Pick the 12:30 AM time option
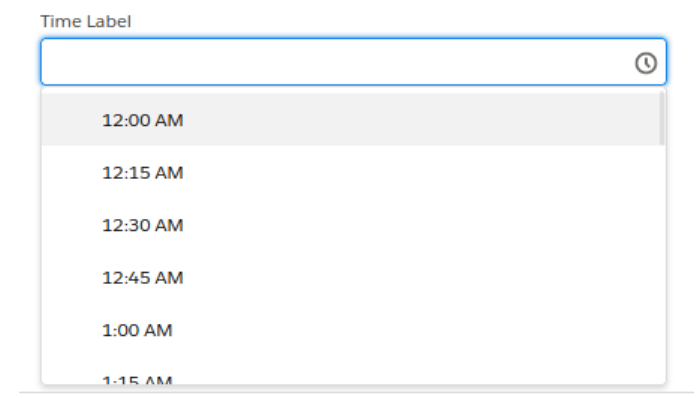This screenshot has width=696, height=398. pos(351,225)
